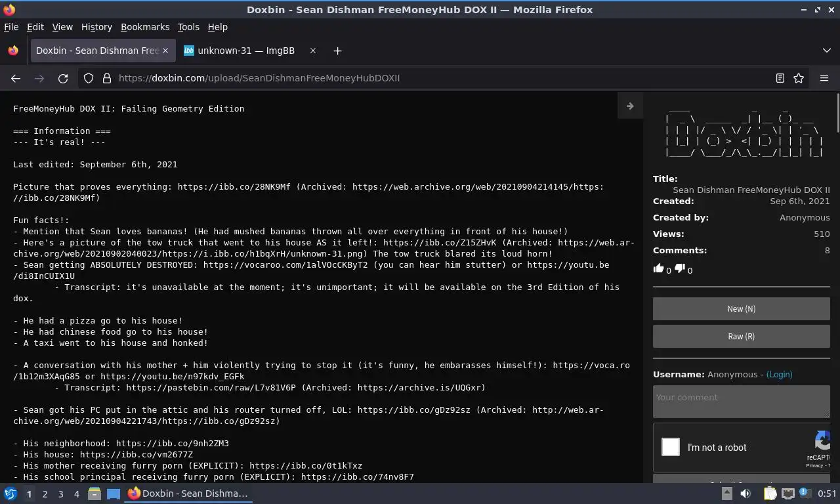Open the File menu
The image size is (840, 504).
point(11,27)
